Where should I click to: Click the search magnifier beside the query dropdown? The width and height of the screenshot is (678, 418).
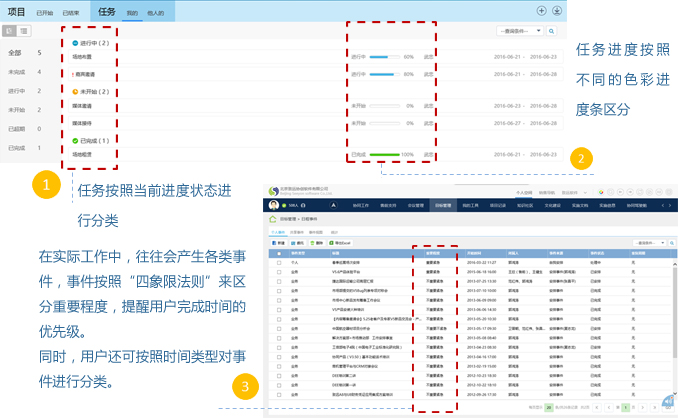(551, 32)
